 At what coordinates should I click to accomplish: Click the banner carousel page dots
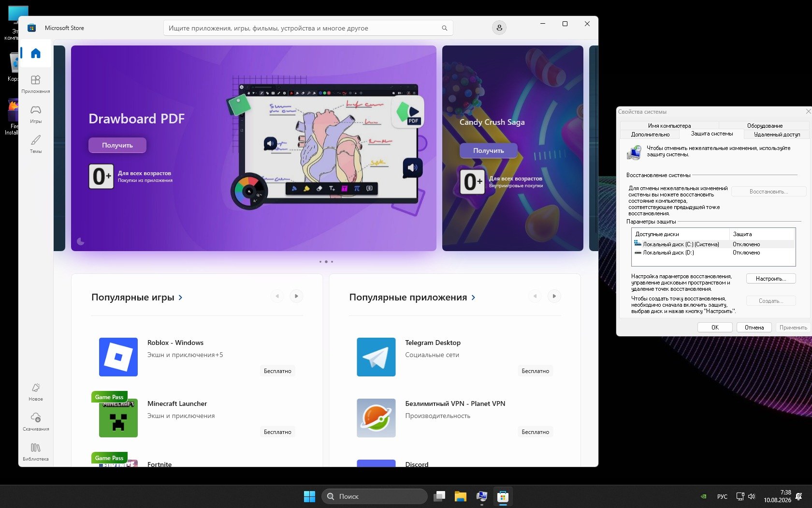pos(326,262)
